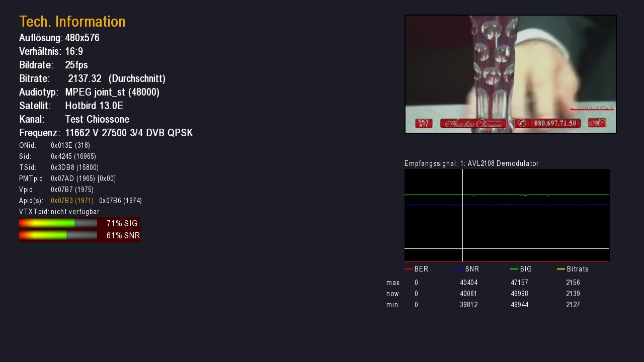Click ONid value 0x013E (318)

coord(70,145)
